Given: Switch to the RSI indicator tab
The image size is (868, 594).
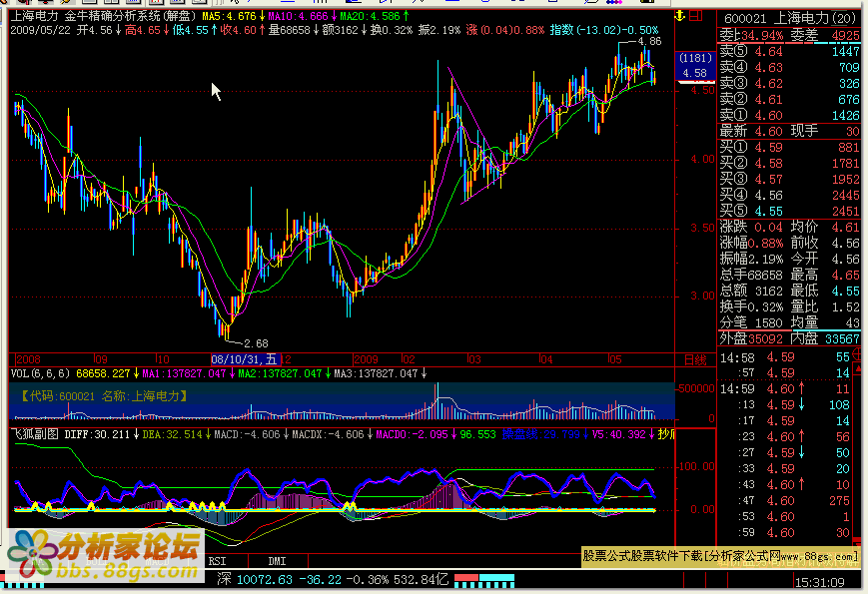Looking at the screenshot, I should pyautogui.click(x=217, y=561).
